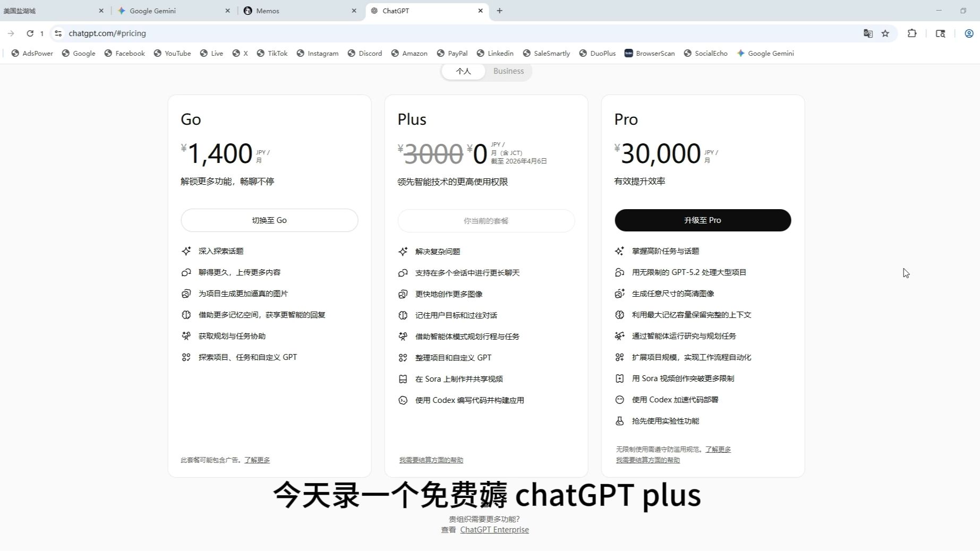Click 使用 Codex 加速代码部署 text

(675, 400)
